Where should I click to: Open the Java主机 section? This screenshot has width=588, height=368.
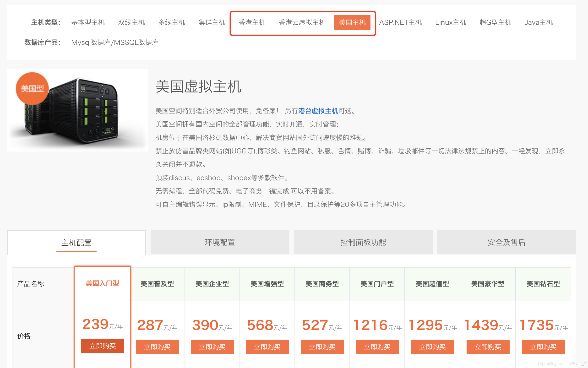click(538, 22)
